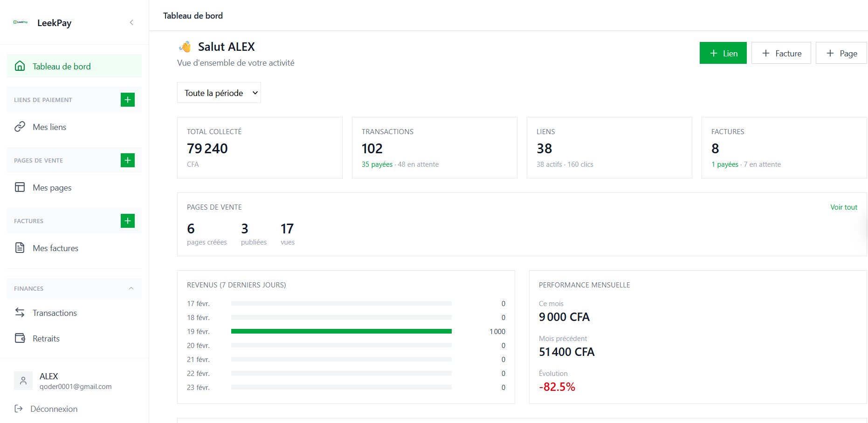
Task: Click the green Lien button
Action: 723,53
